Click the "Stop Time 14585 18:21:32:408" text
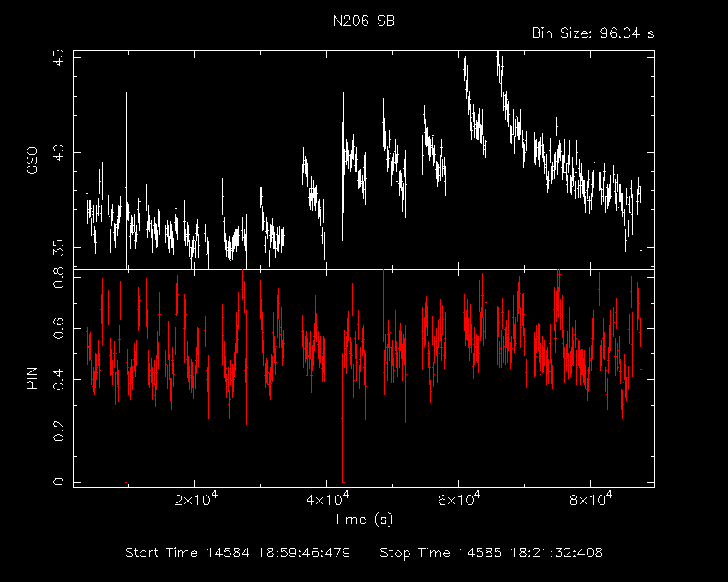 pyautogui.click(x=492, y=553)
